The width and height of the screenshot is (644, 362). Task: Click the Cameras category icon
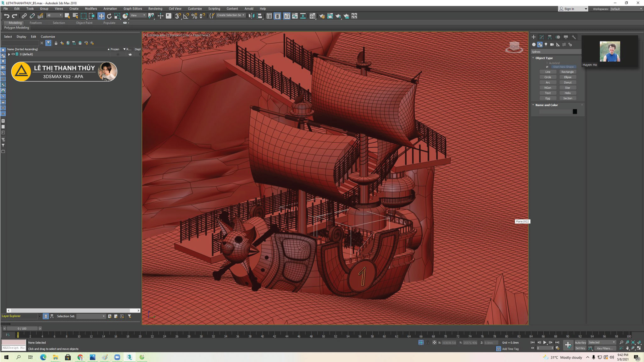552,45
